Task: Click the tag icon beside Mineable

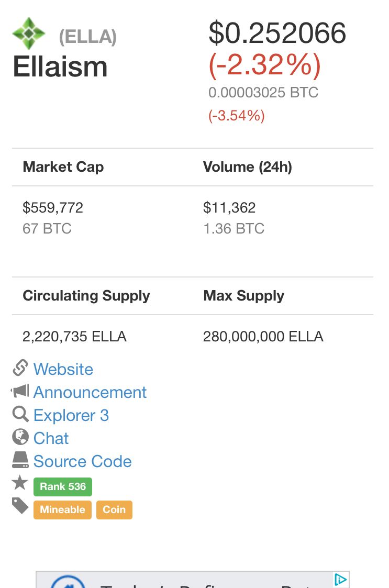Action: pyautogui.click(x=20, y=506)
